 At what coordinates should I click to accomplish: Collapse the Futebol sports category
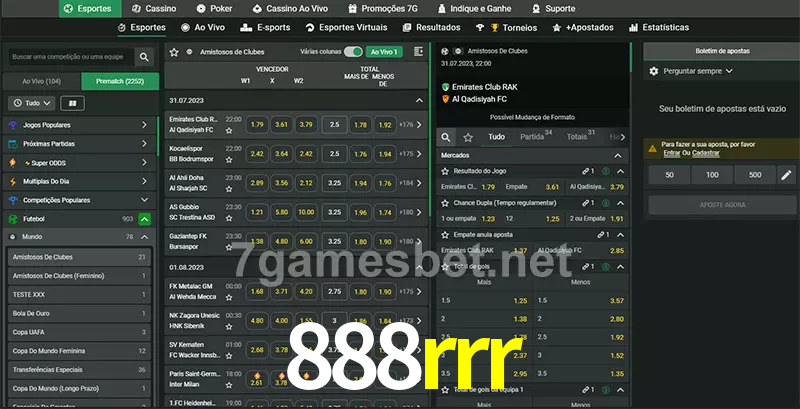(x=144, y=218)
